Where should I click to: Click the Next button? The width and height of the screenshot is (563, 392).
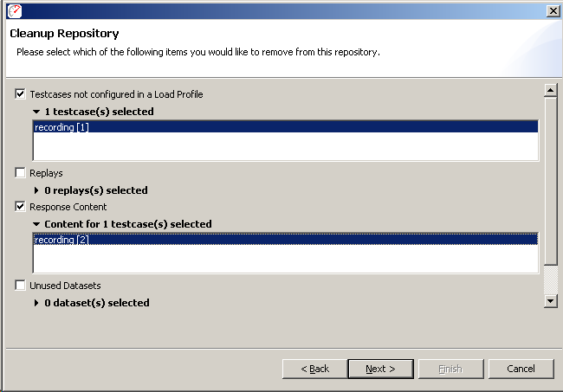380,369
